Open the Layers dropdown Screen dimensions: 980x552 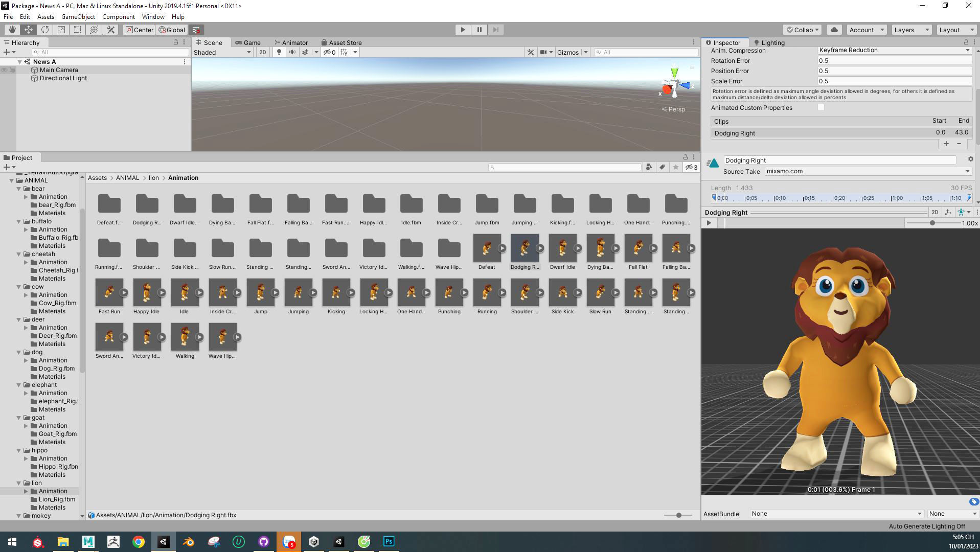point(911,30)
